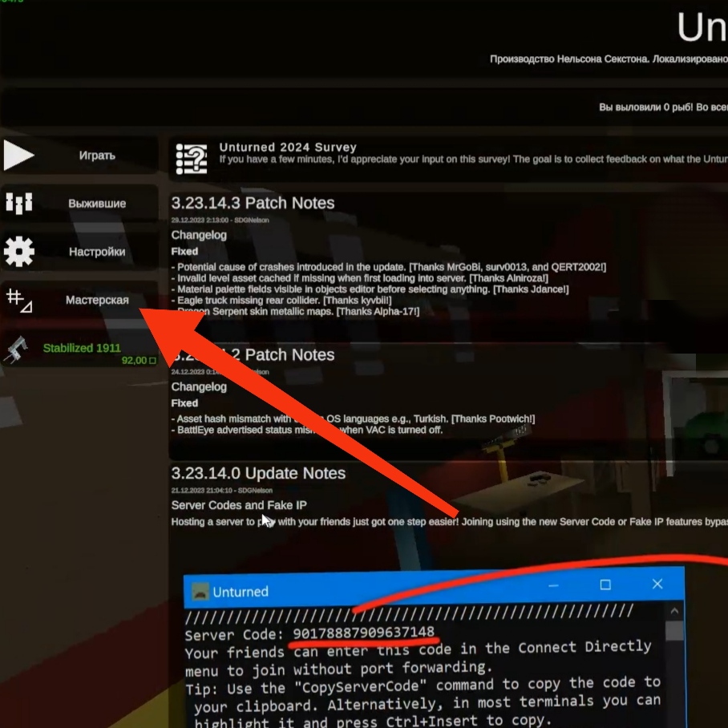The image size is (728, 728).
Task: Close the Unturned console window
Action: (x=657, y=584)
